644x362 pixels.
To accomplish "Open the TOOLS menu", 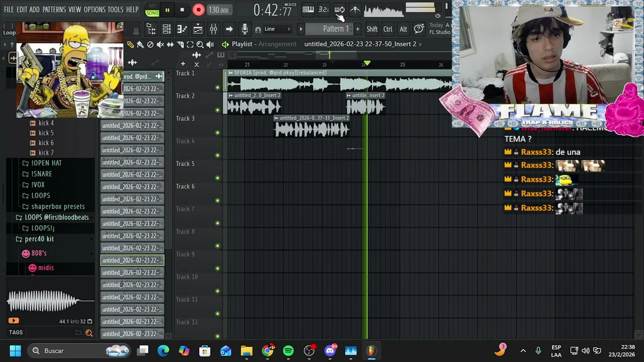I will tap(115, 10).
